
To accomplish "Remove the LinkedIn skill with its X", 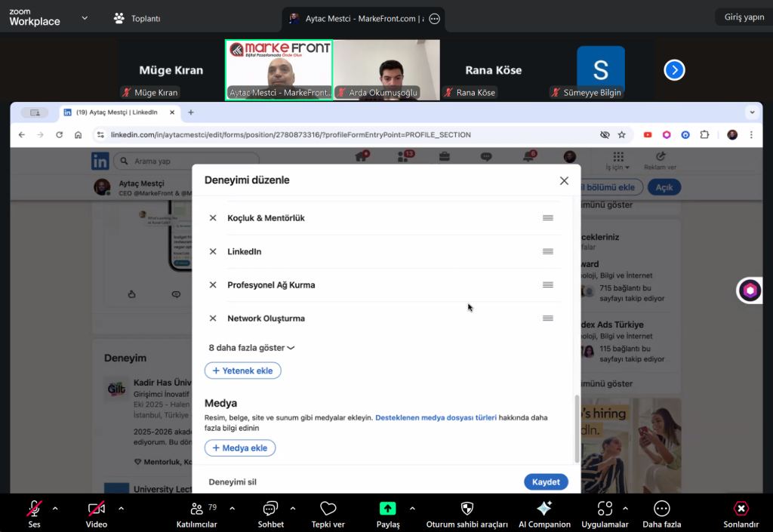I will (213, 251).
